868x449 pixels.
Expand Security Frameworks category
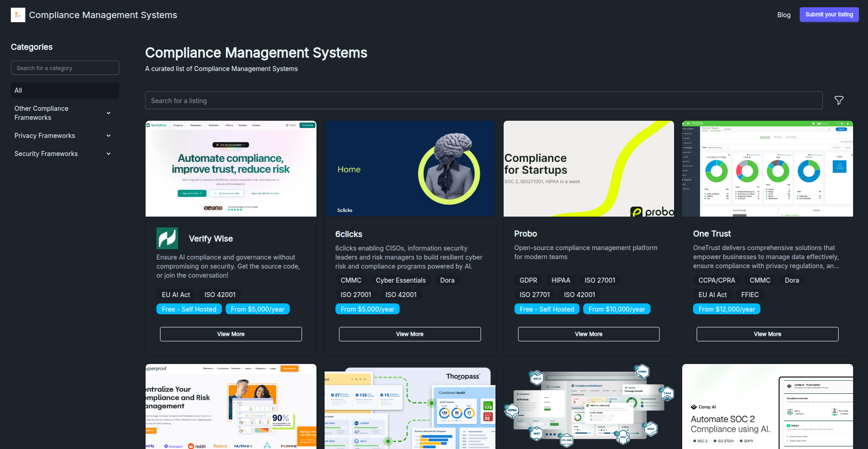[65, 154]
